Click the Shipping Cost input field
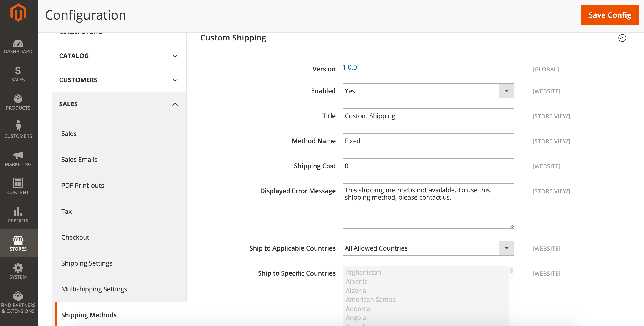This screenshot has height=326, width=644. (x=427, y=166)
